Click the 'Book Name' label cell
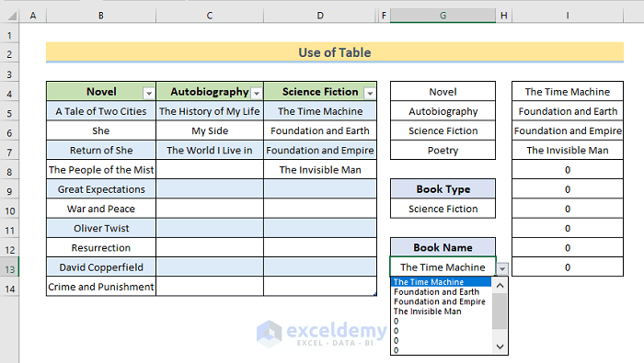Screen dimensions: 644x363 (x=443, y=248)
